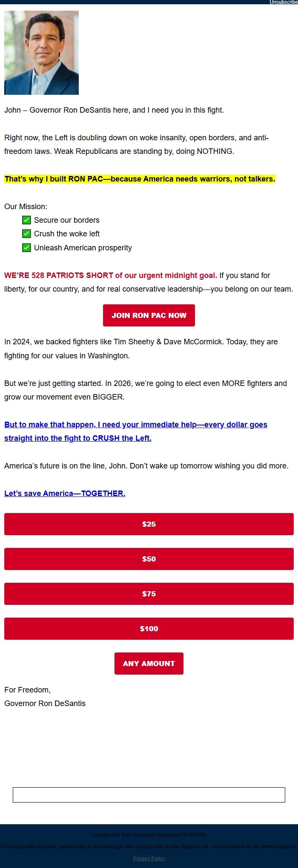Click the 'Governor Ron DeSantis' signature line

(x=45, y=703)
